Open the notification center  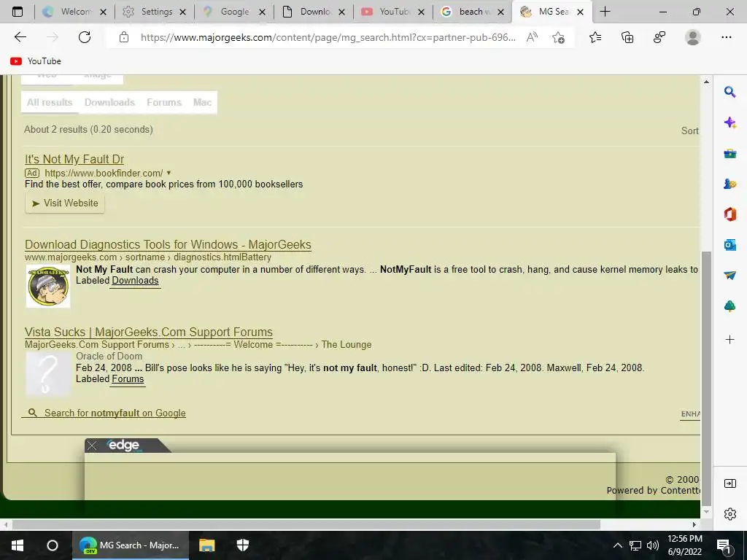[x=724, y=545]
